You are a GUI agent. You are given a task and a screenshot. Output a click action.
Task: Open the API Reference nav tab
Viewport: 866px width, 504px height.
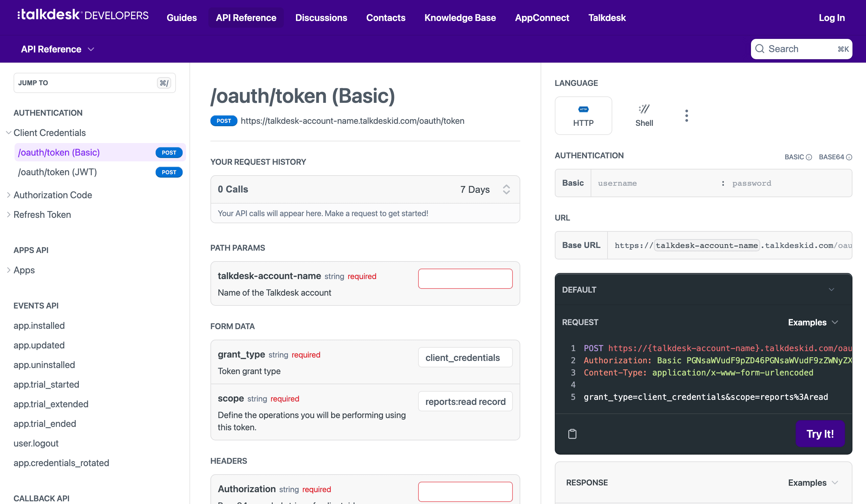pos(246,18)
